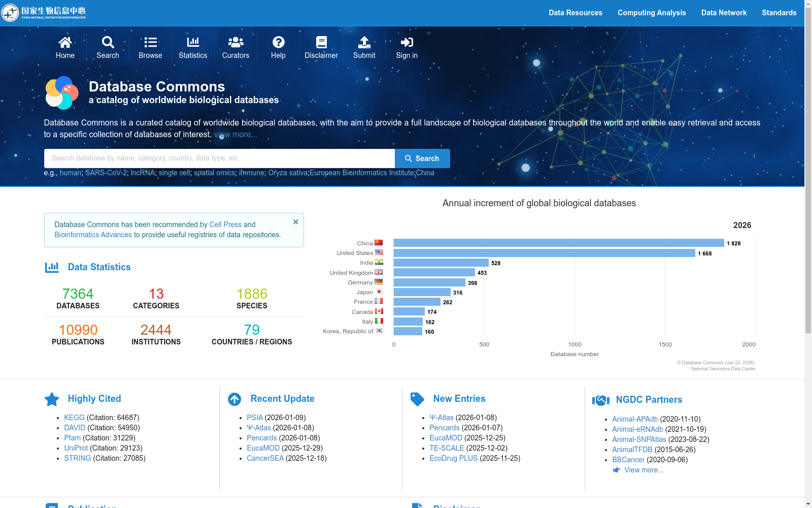Click the Sign in arrow icon

407,42
